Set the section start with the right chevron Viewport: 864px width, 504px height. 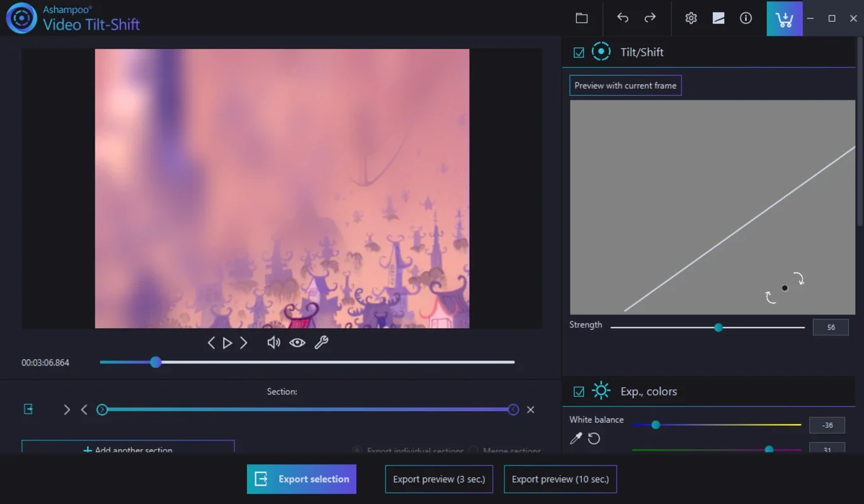(67, 409)
